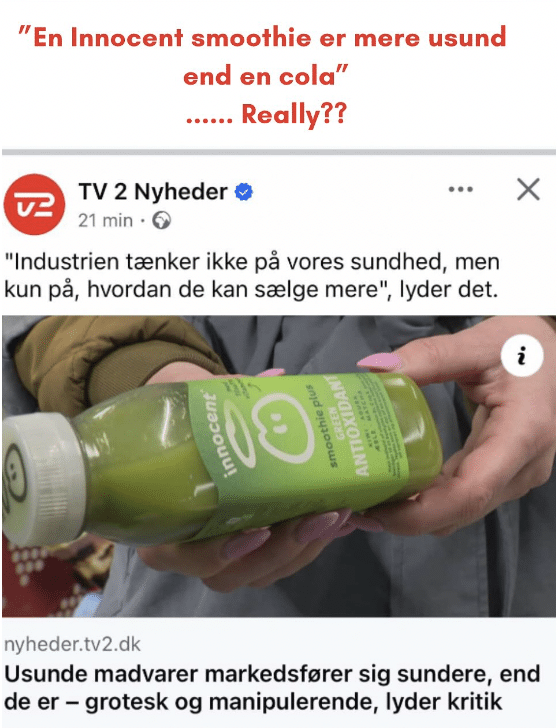Click the red "Really??" text
This screenshot has height=728, width=558.
(x=294, y=114)
